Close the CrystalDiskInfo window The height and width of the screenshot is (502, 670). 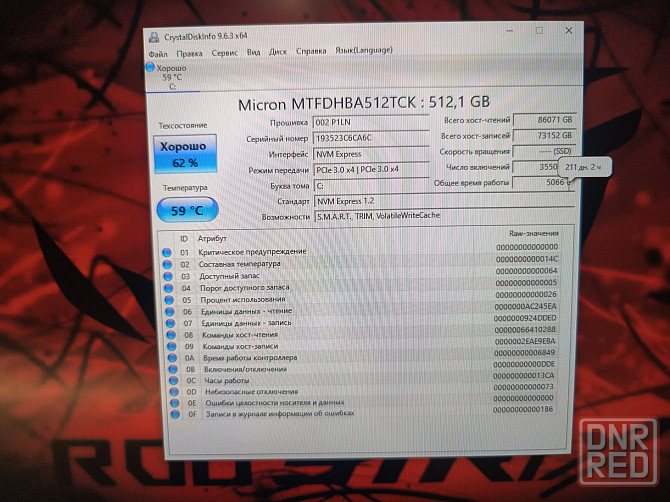pyautogui.click(x=569, y=30)
